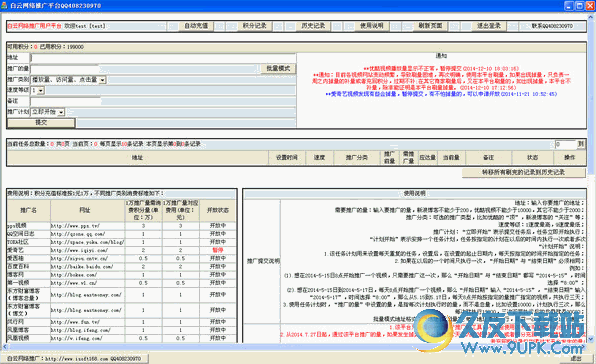Click the 推广的量 input field
This screenshot has width=596, height=364.
[x=65, y=69]
